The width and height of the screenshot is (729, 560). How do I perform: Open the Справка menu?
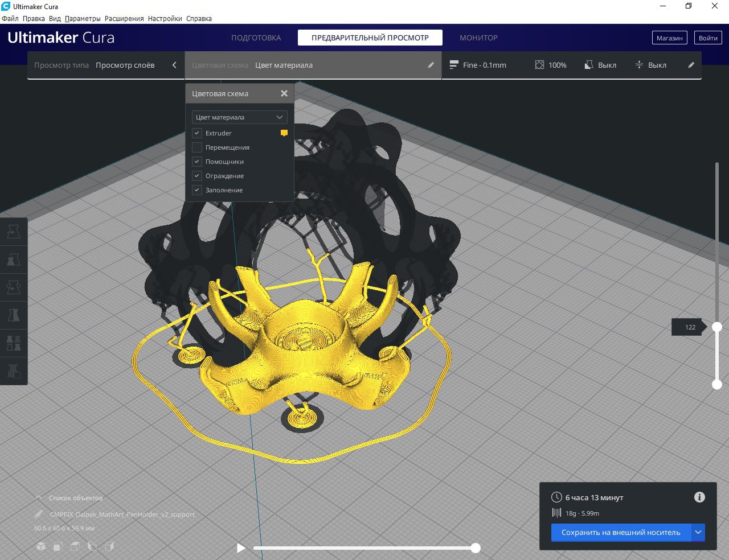[x=199, y=18]
